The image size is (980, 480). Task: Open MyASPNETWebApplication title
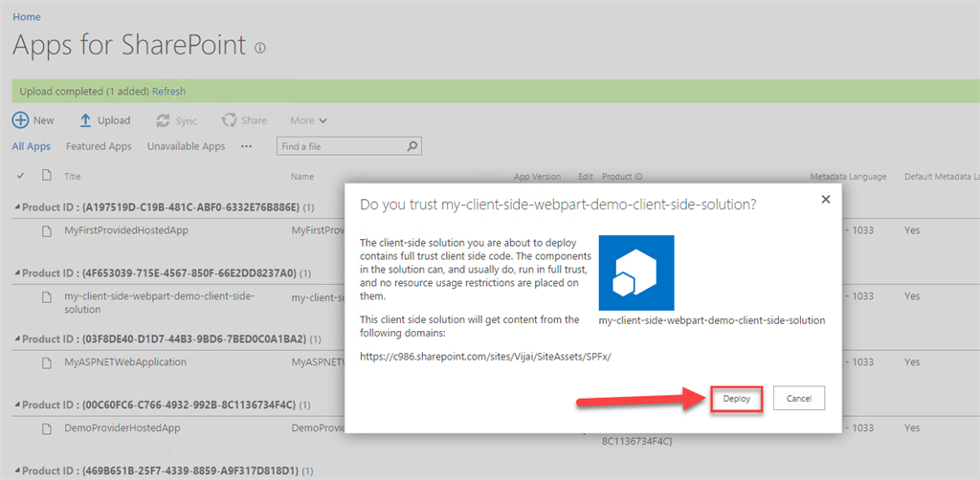pos(125,362)
